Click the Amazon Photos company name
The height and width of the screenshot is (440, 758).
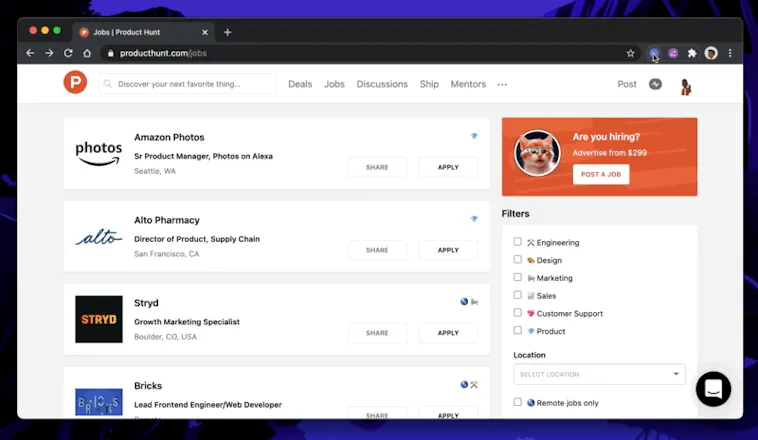[x=169, y=137]
